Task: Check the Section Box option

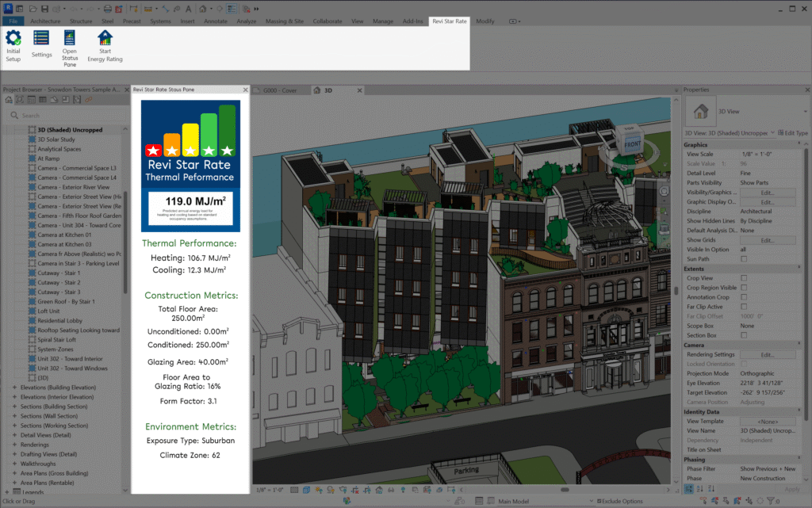Action: point(744,335)
